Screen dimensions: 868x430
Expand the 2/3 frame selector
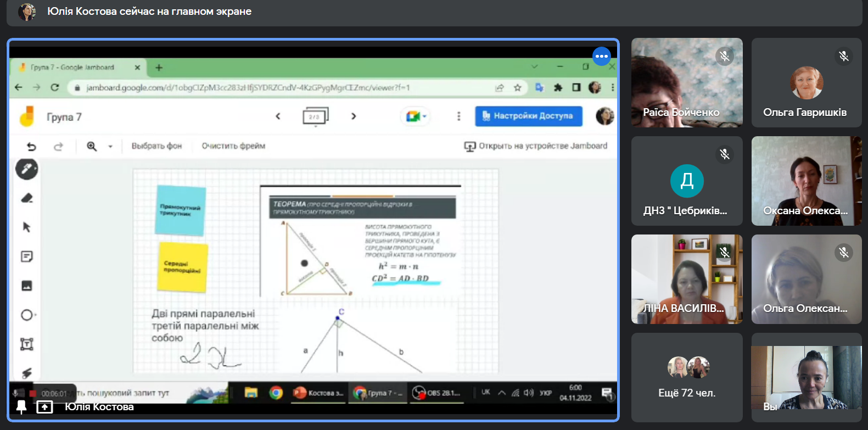click(315, 117)
